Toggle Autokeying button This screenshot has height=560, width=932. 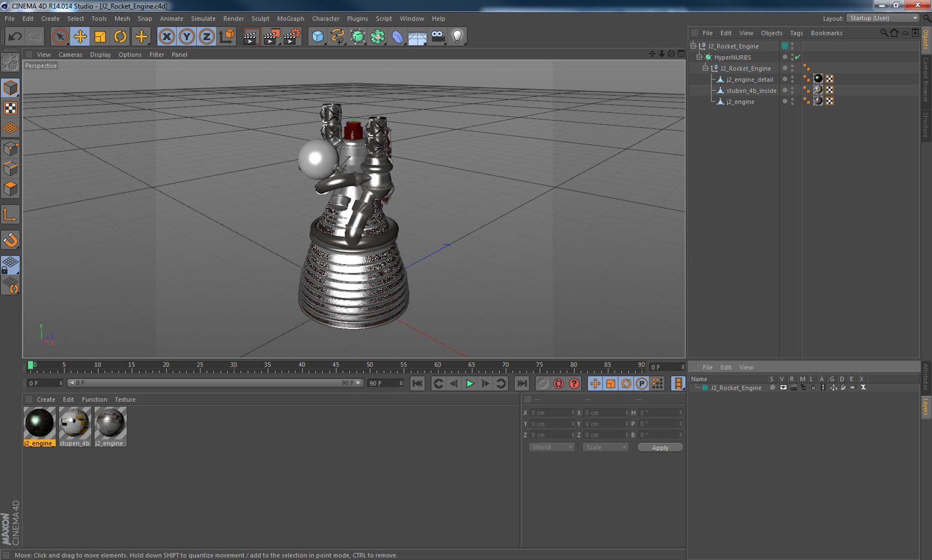558,383
